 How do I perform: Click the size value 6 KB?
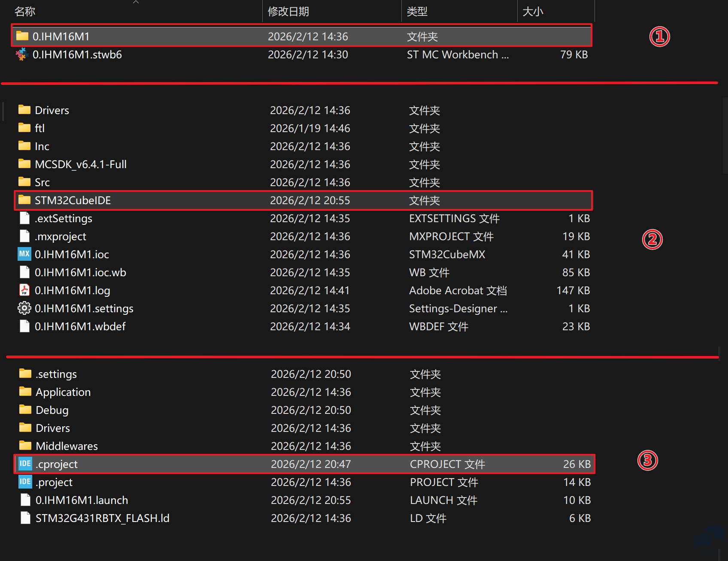580,518
